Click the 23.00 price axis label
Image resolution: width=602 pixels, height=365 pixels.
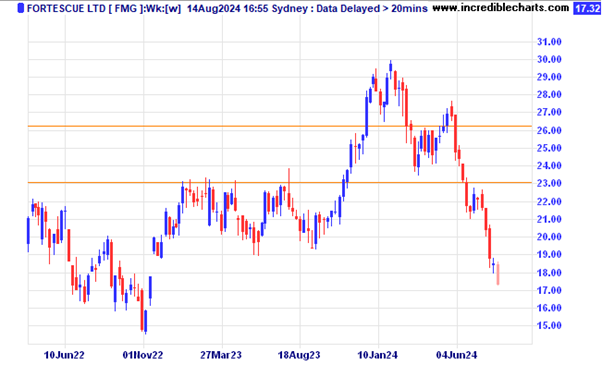(549, 183)
